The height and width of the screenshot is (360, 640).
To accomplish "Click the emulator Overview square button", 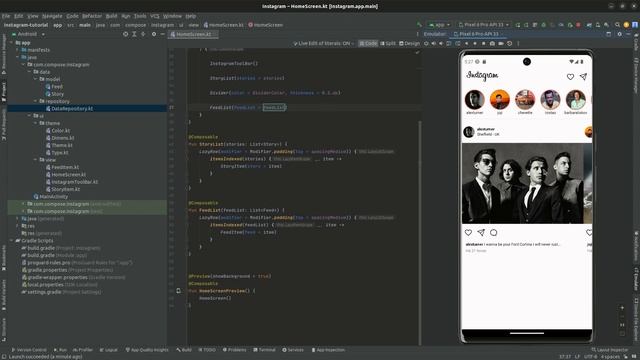I will point(484,43).
